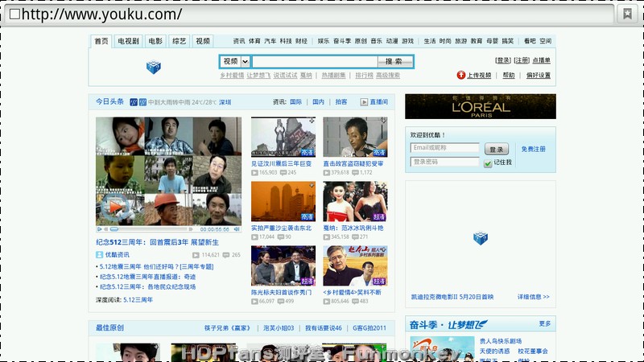This screenshot has width=644, height=362.
Task: Open the 搞笑 channel link
Action: tap(508, 41)
